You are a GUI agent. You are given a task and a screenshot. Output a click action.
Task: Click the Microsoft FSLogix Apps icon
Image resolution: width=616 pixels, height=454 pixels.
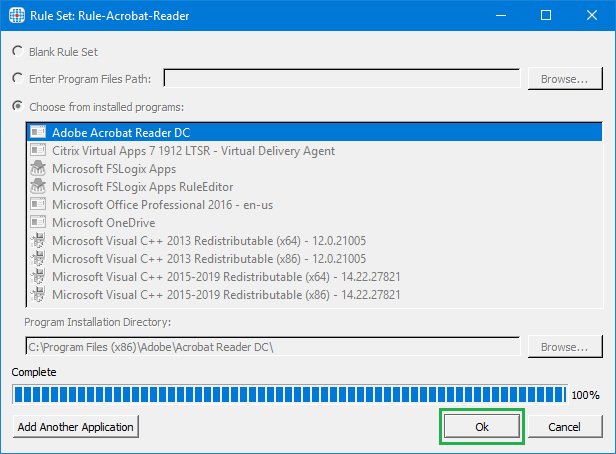pos(38,168)
